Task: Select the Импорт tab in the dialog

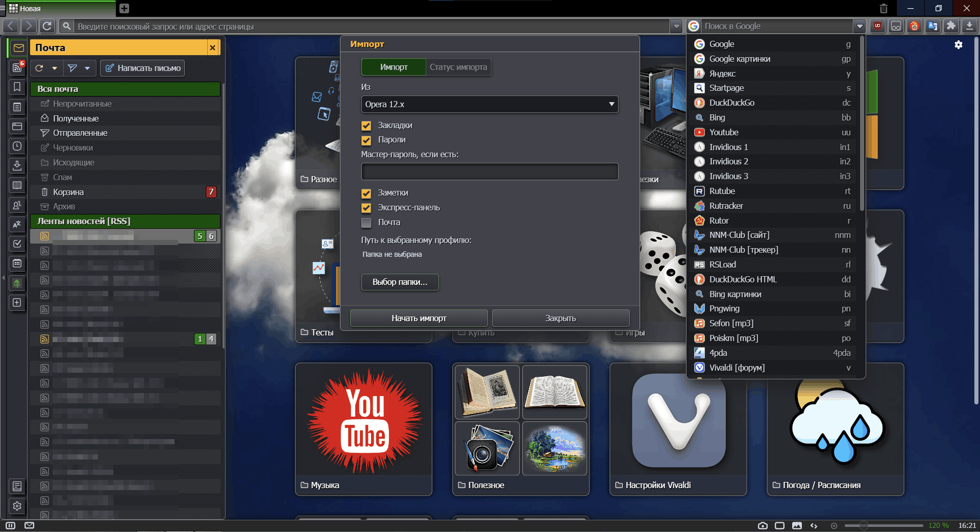Action: [394, 67]
